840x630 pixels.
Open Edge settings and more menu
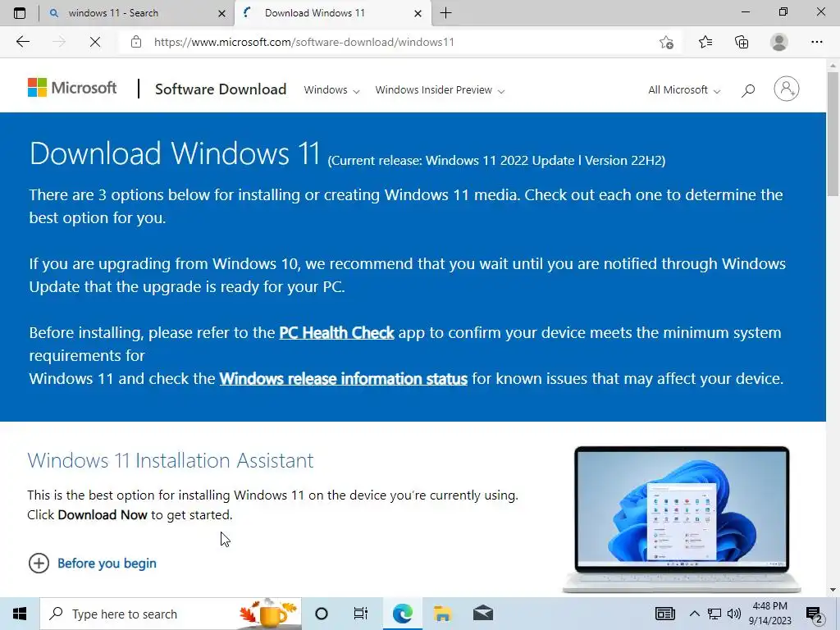(x=816, y=42)
